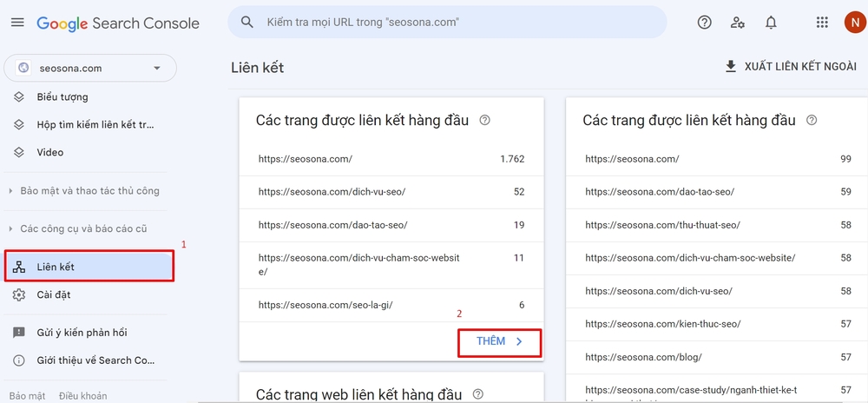The image size is (868, 403).
Task: Select right card dao-tao-seo row with 59
Action: coord(717,192)
